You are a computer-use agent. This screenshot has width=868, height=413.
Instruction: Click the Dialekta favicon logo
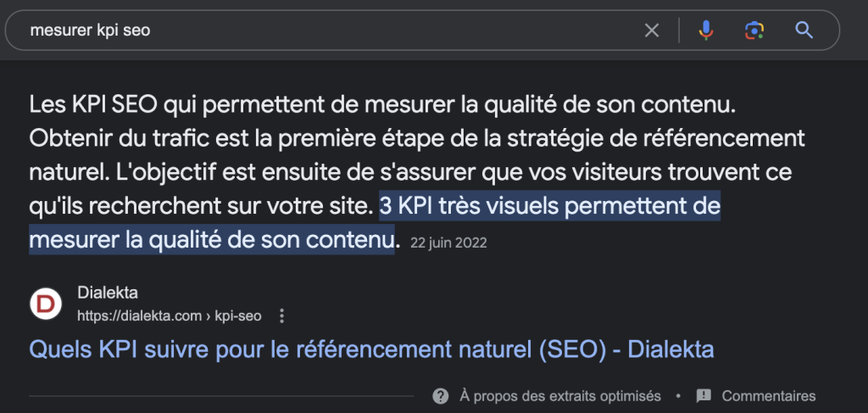pyautogui.click(x=46, y=304)
